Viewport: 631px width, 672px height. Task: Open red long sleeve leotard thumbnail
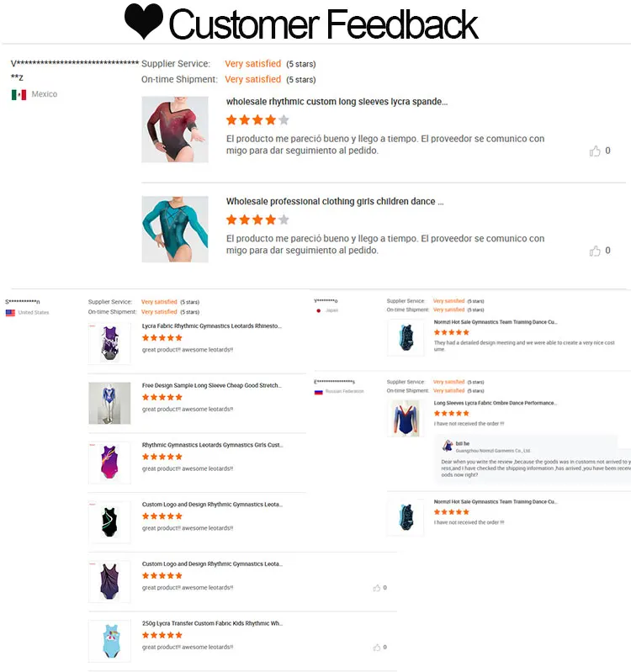[x=175, y=129]
